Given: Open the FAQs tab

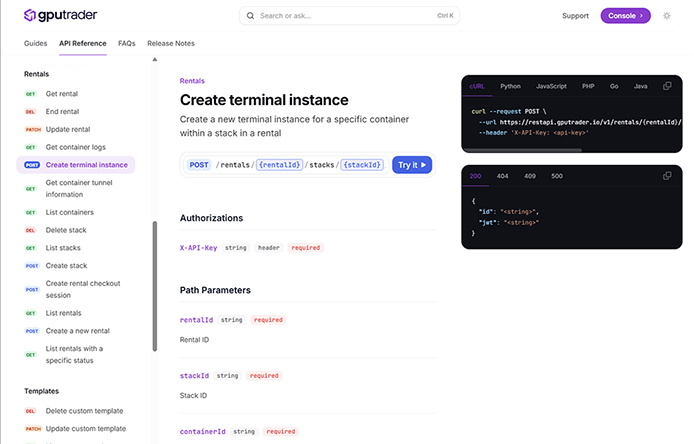Looking at the screenshot, I should tap(127, 43).
